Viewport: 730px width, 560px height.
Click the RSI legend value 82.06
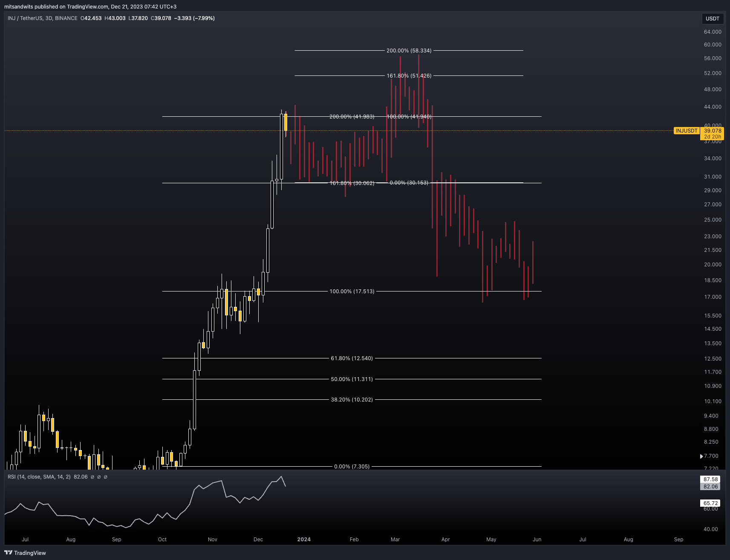(x=81, y=477)
